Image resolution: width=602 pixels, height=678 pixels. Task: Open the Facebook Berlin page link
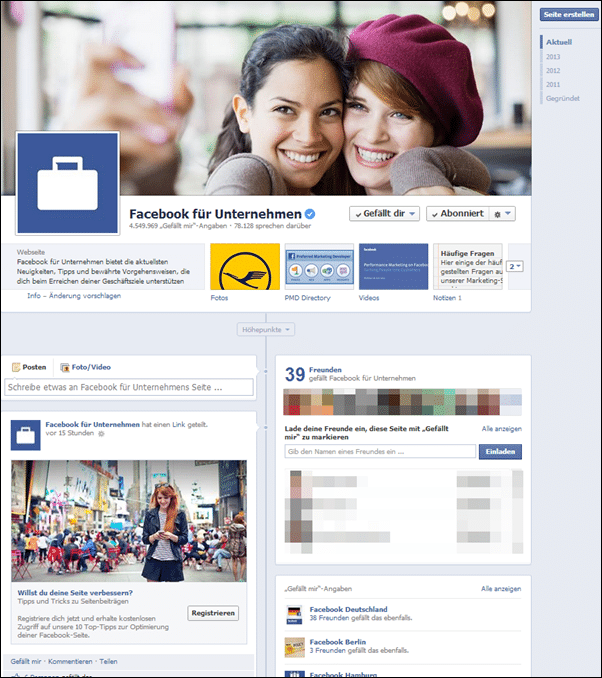pos(338,642)
